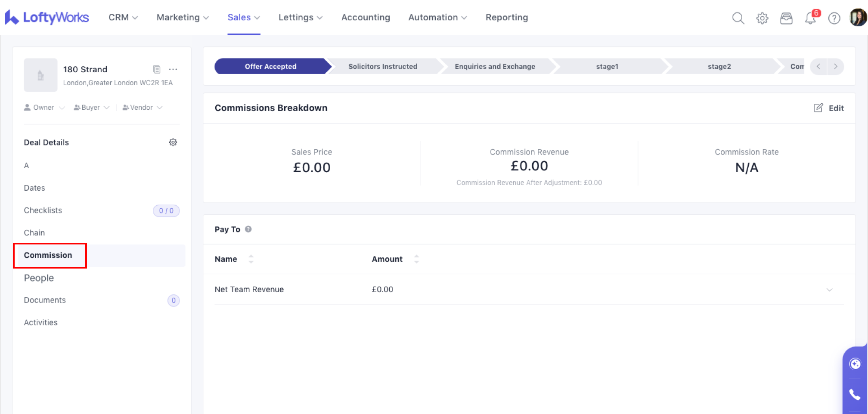
Task: Expand the Buyer dropdown
Action: [91, 108]
